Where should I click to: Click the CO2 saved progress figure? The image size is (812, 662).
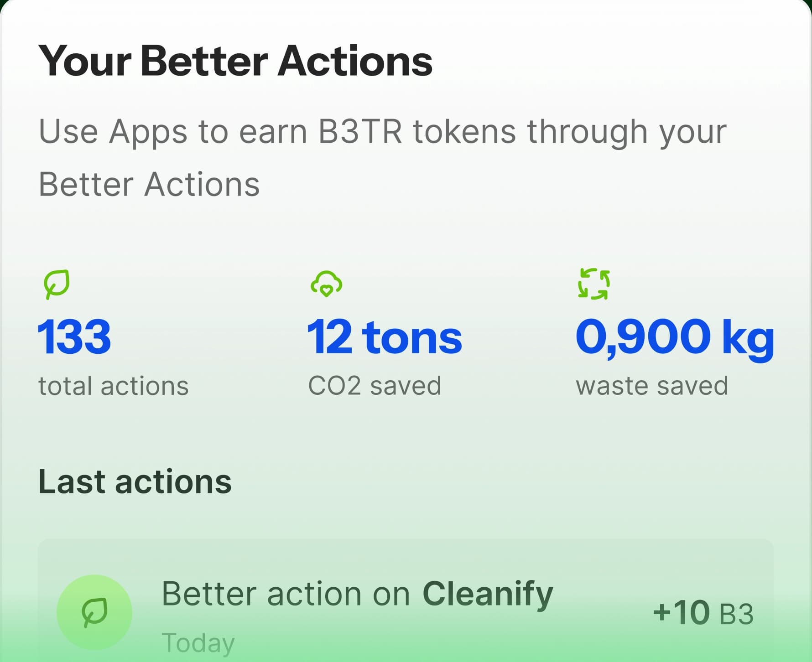[385, 336]
